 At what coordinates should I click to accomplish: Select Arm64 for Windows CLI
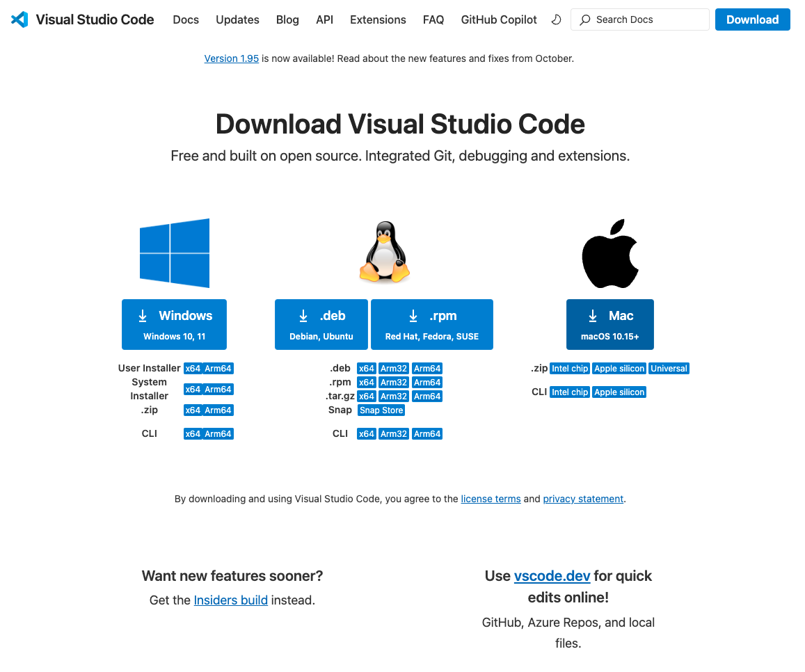coord(218,434)
